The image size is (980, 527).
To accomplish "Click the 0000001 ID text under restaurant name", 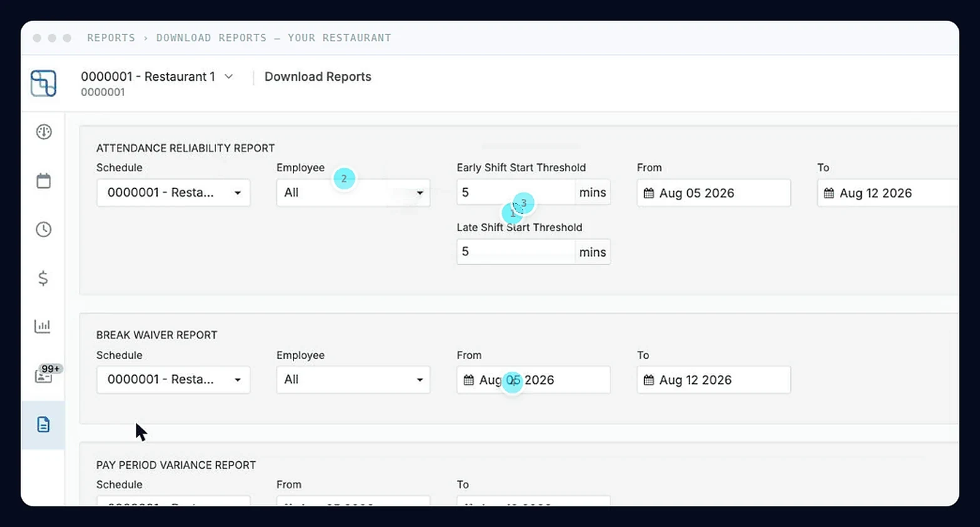I will 103,92.
